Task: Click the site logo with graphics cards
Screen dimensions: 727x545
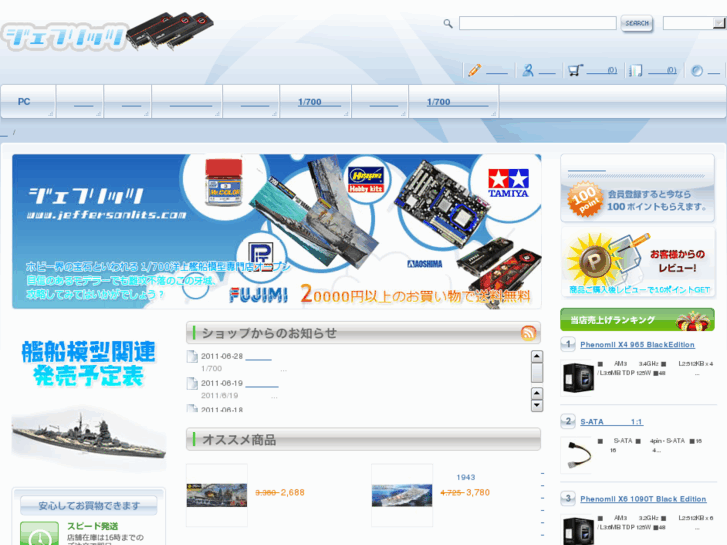Action: [108, 32]
